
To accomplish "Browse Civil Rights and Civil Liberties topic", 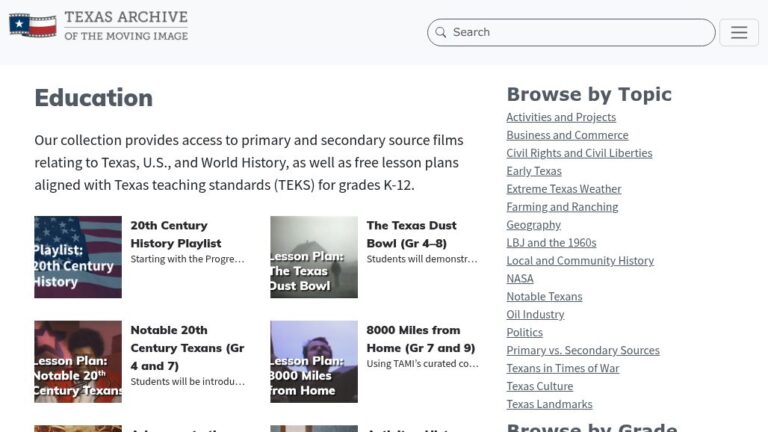I will pos(579,153).
